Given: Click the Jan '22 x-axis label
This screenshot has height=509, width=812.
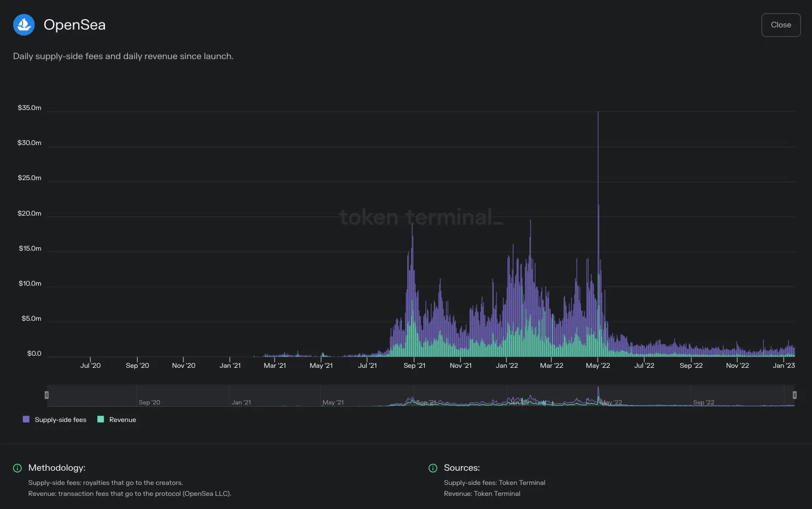Looking at the screenshot, I should point(507,366).
